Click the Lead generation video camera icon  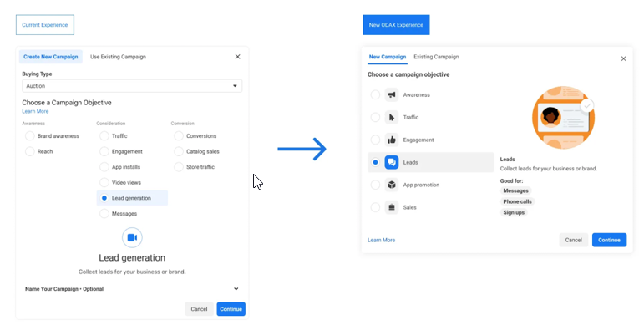(132, 237)
